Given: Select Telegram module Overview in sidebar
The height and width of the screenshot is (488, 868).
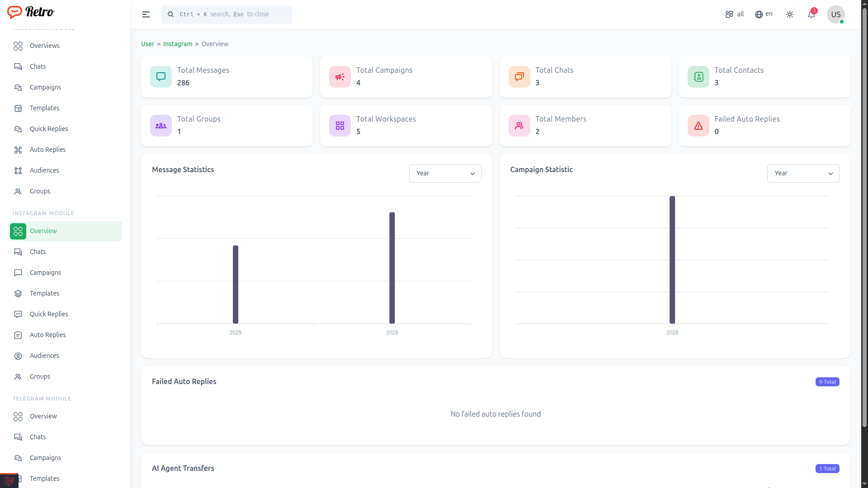Looking at the screenshot, I should click(43, 416).
